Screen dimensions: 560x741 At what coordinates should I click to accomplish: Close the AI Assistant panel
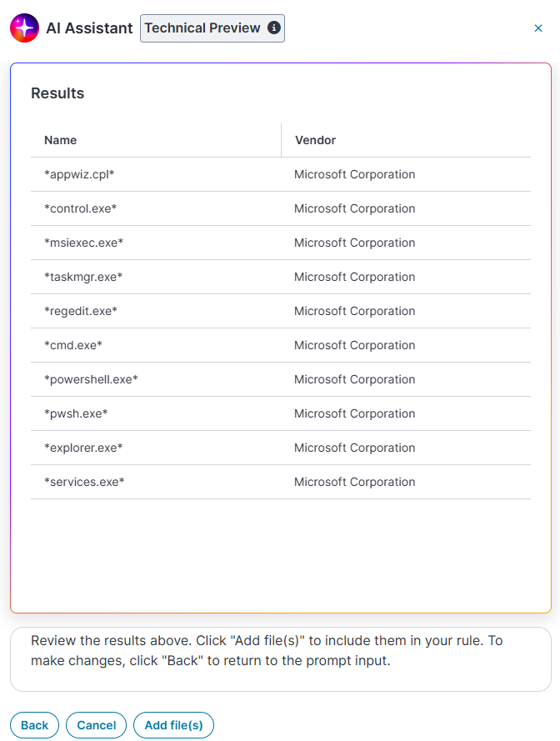click(x=538, y=28)
